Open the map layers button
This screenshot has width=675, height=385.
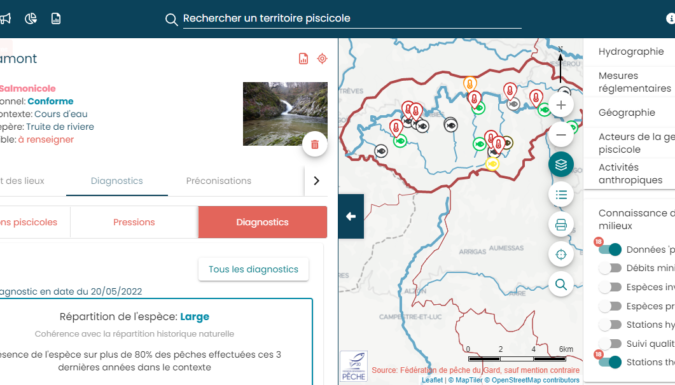click(561, 165)
